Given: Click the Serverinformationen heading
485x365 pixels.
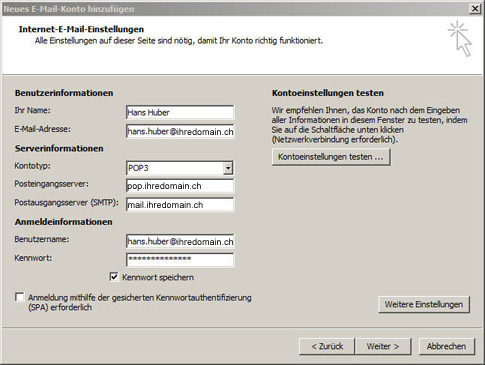Looking at the screenshot, I should pyautogui.click(x=59, y=148).
